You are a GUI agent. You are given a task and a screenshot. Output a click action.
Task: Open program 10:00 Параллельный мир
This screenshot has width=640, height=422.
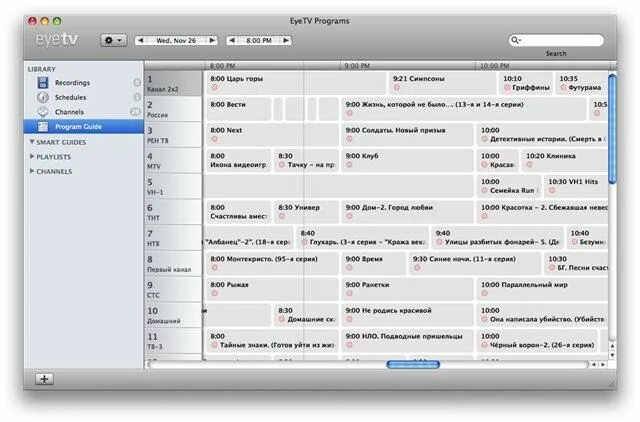click(542, 289)
